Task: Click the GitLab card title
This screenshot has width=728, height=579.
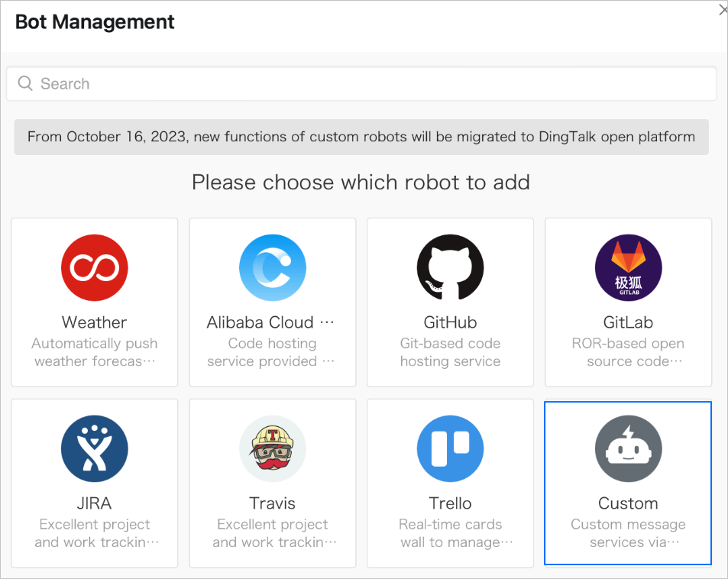Action: (x=628, y=322)
